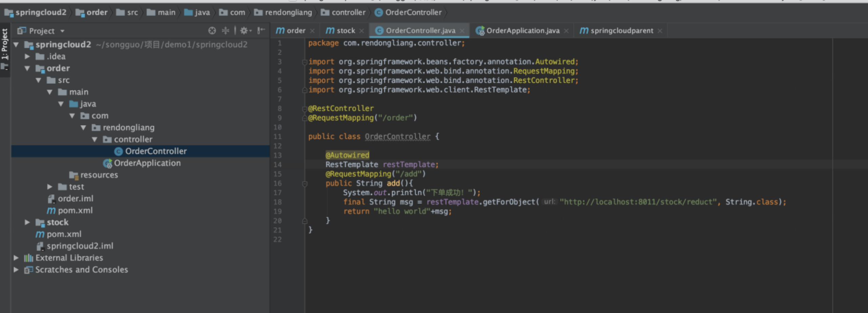This screenshot has width=868, height=313.
Task: Click java in breadcrumb bar
Action: (197, 13)
